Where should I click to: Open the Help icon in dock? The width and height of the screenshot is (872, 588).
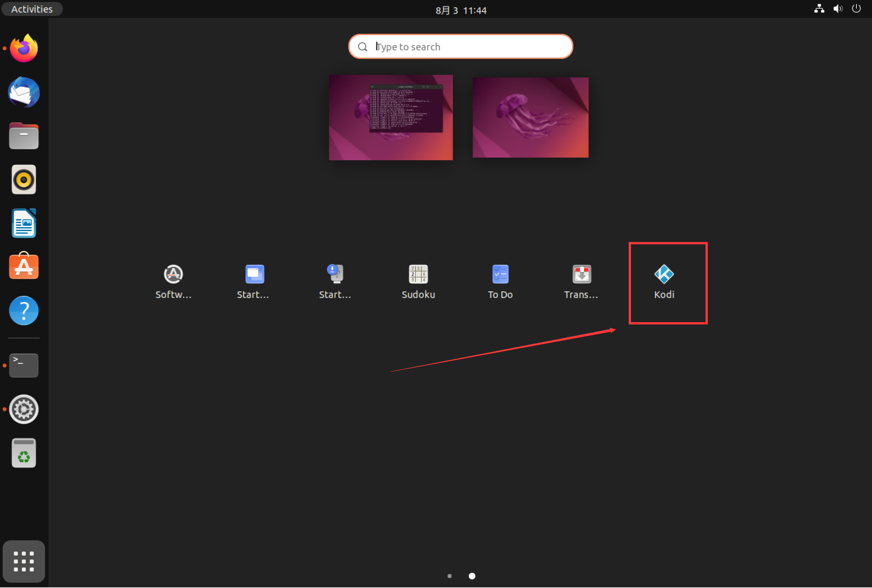click(24, 311)
